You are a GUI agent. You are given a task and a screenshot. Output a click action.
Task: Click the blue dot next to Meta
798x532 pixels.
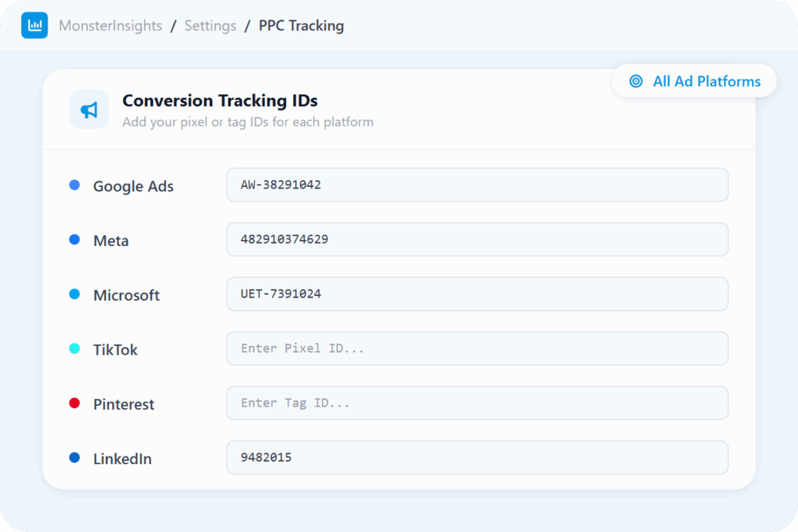75,240
